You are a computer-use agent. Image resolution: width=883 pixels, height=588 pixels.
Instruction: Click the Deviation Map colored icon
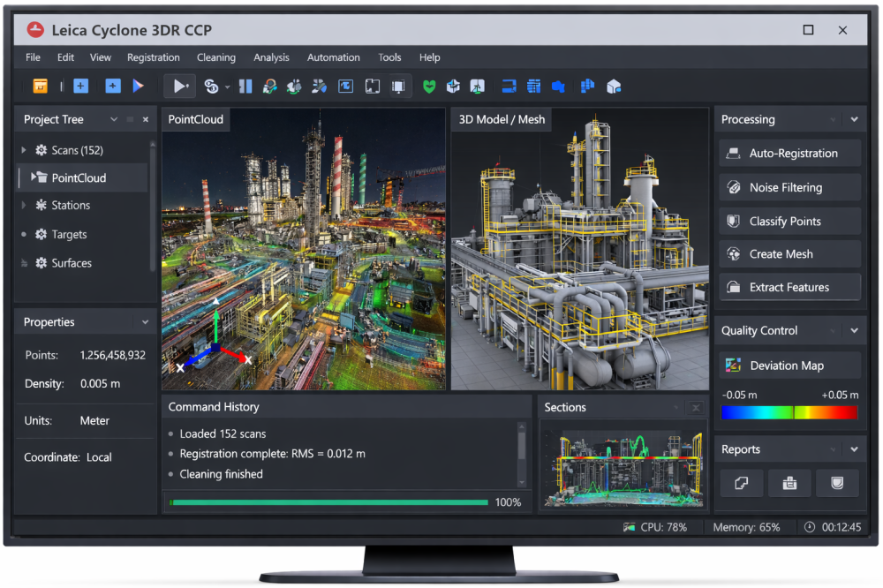point(733,366)
